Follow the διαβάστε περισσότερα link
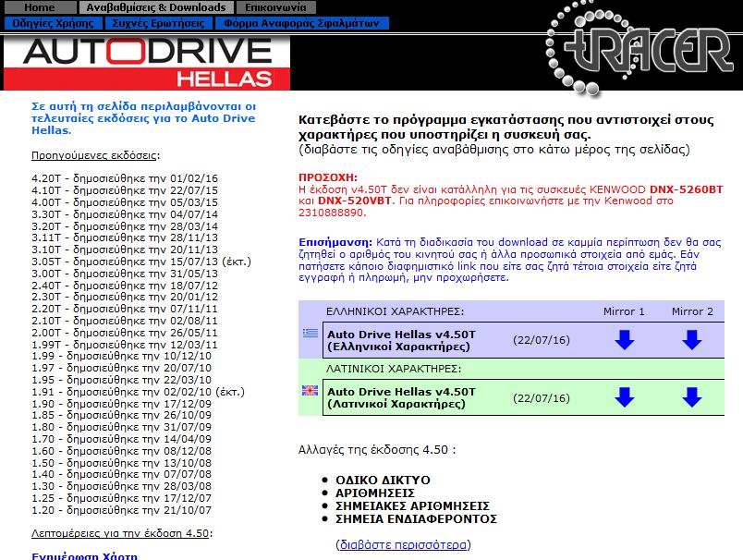This screenshot has height=560, width=743. click(x=403, y=545)
